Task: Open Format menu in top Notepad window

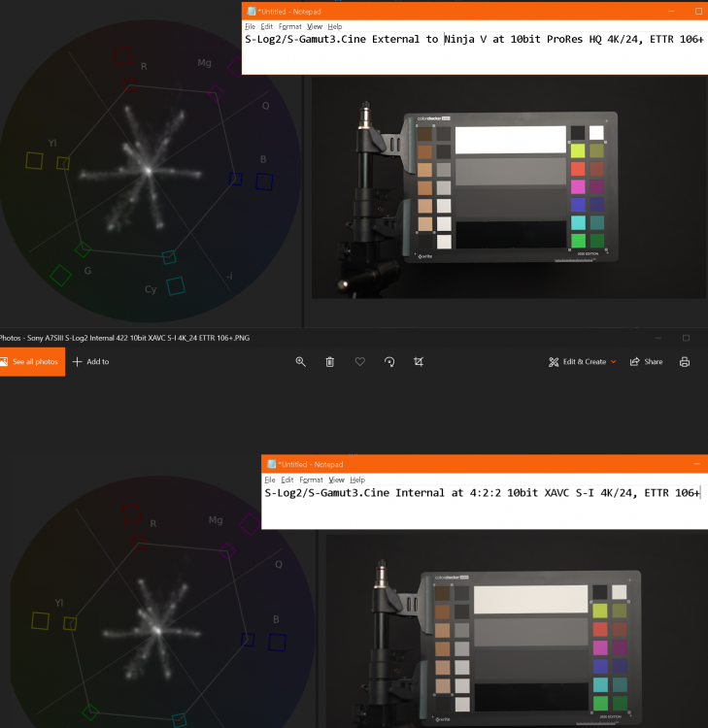Action: coord(289,26)
